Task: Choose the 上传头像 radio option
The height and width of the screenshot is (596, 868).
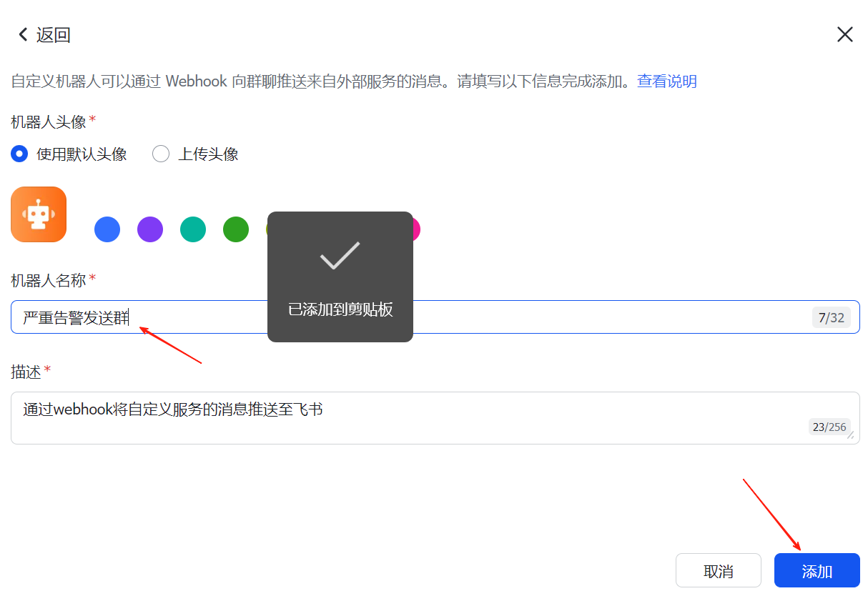Action: pyautogui.click(x=161, y=154)
